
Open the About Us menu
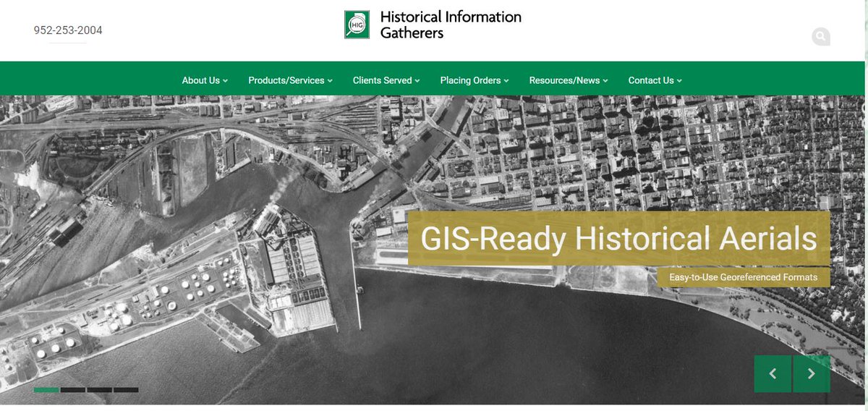205,80
